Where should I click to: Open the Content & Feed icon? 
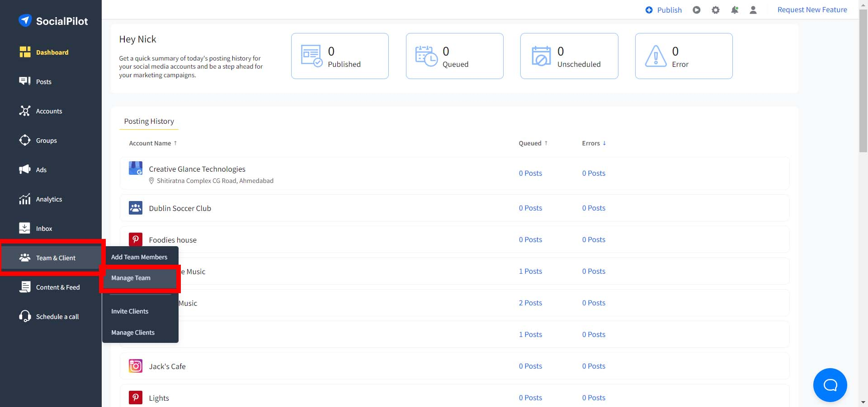(x=25, y=287)
